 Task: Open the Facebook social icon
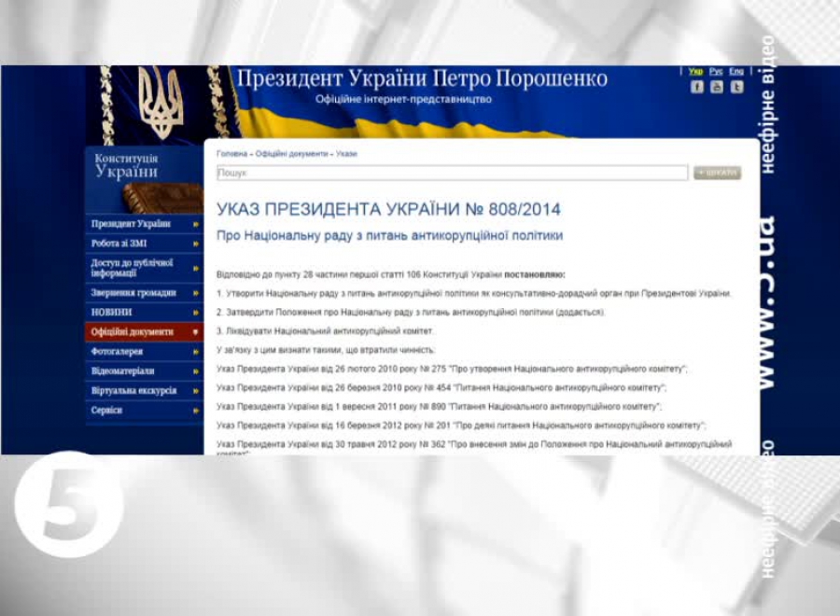697,87
